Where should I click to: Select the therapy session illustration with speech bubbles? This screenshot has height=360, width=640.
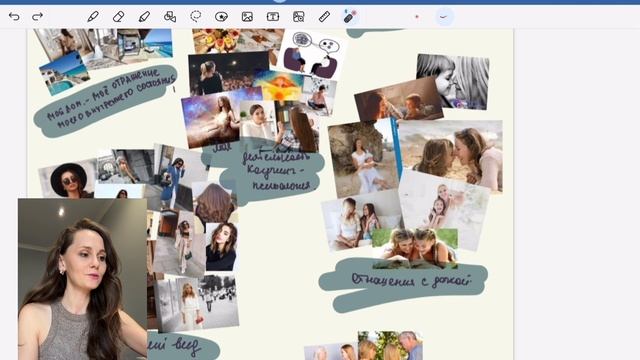coord(312,54)
